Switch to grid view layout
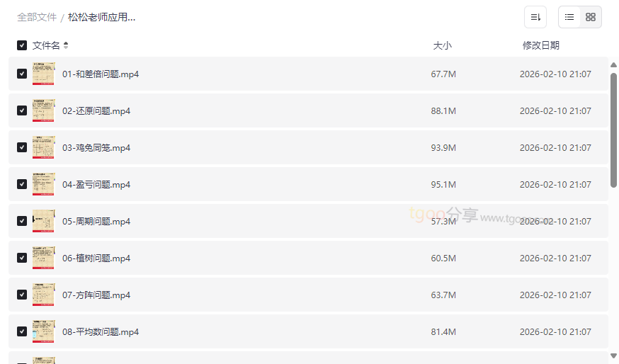Viewport: 619px width, 364px height. tap(591, 17)
